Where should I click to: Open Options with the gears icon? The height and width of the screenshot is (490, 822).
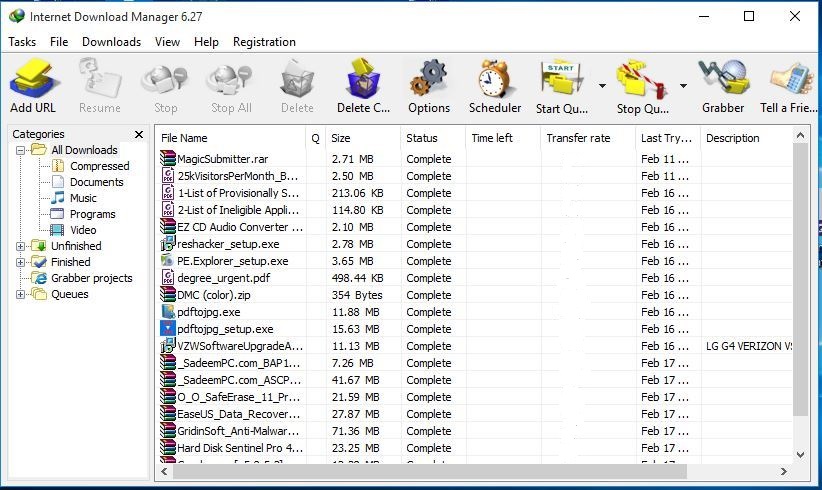click(x=429, y=79)
